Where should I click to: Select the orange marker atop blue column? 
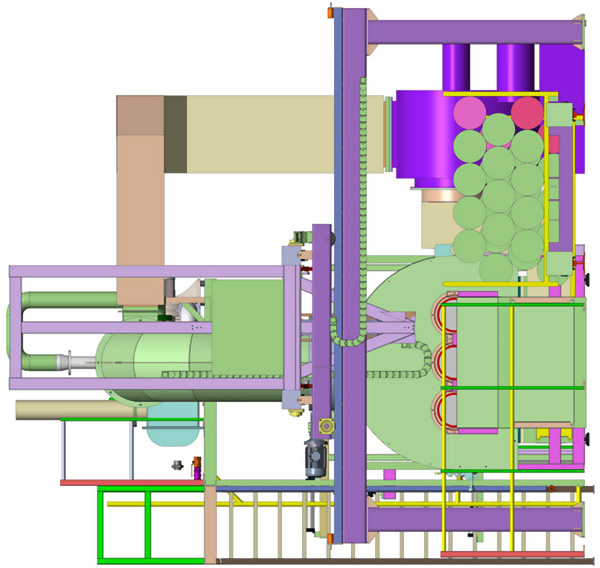click(330, 11)
